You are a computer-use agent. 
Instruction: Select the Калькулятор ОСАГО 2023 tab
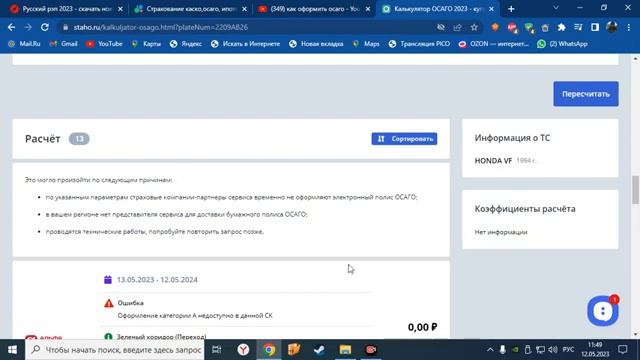(x=437, y=9)
